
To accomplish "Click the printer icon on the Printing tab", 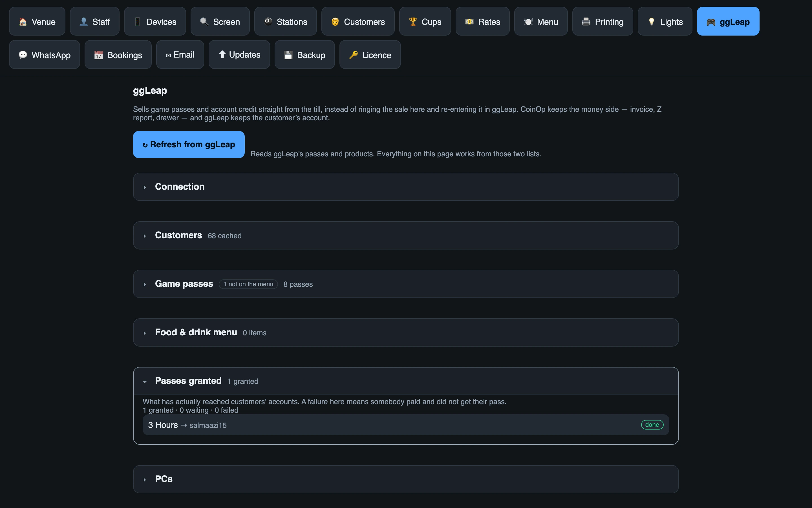I will (x=586, y=22).
